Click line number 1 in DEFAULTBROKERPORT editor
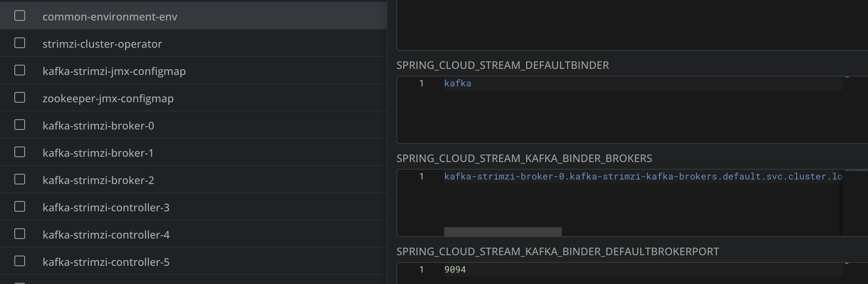 (x=421, y=270)
